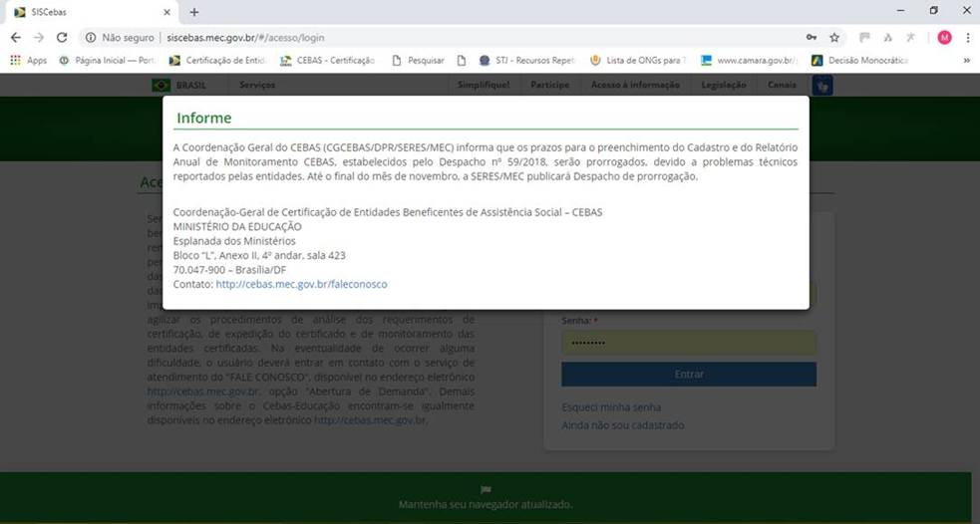The image size is (980, 524).
Task: Select the SISCebas browser tab
Action: click(x=92, y=12)
